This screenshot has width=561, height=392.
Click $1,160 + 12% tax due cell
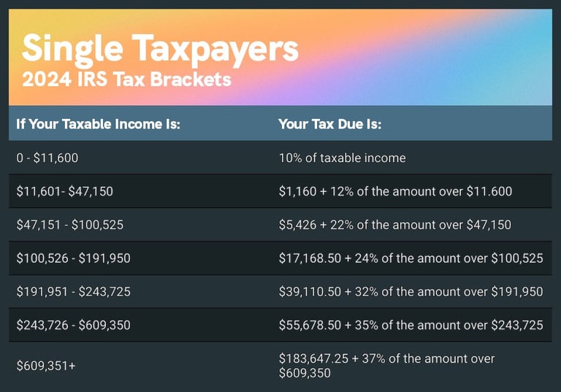(x=395, y=191)
